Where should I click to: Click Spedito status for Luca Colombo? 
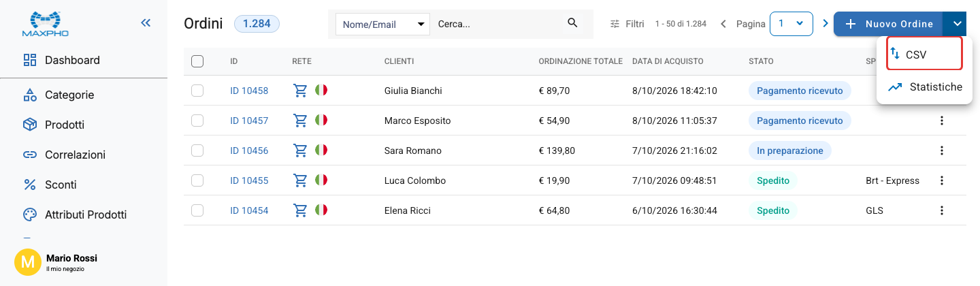(773, 180)
